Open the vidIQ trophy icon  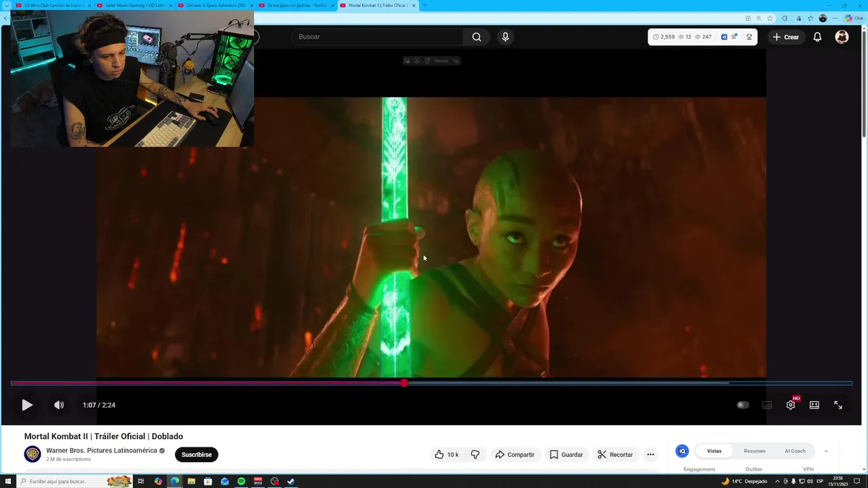749,37
